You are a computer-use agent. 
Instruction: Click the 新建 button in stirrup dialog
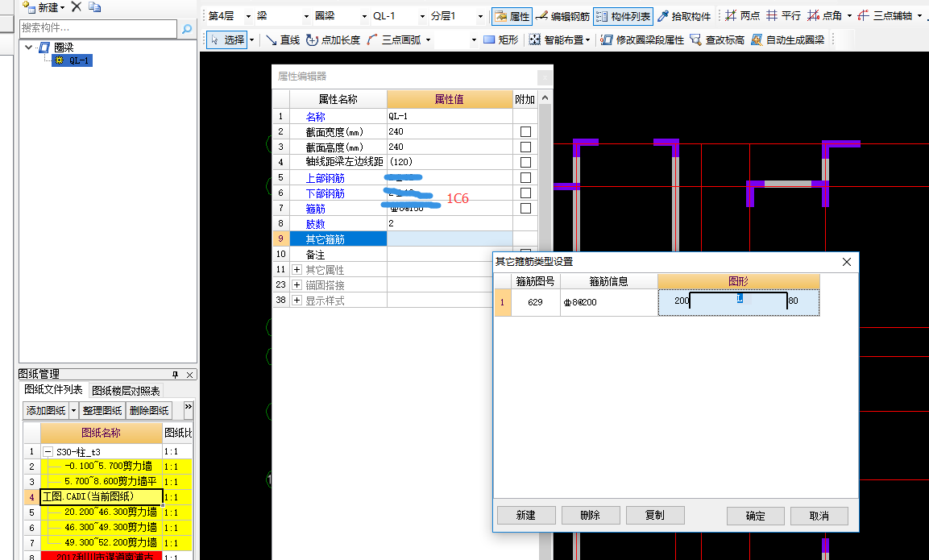tap(526, 516)
